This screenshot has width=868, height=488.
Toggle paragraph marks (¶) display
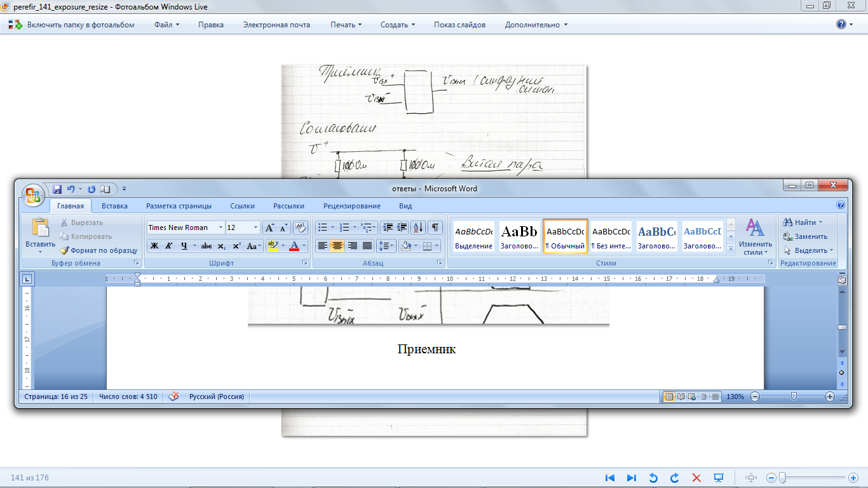point(435,227)
